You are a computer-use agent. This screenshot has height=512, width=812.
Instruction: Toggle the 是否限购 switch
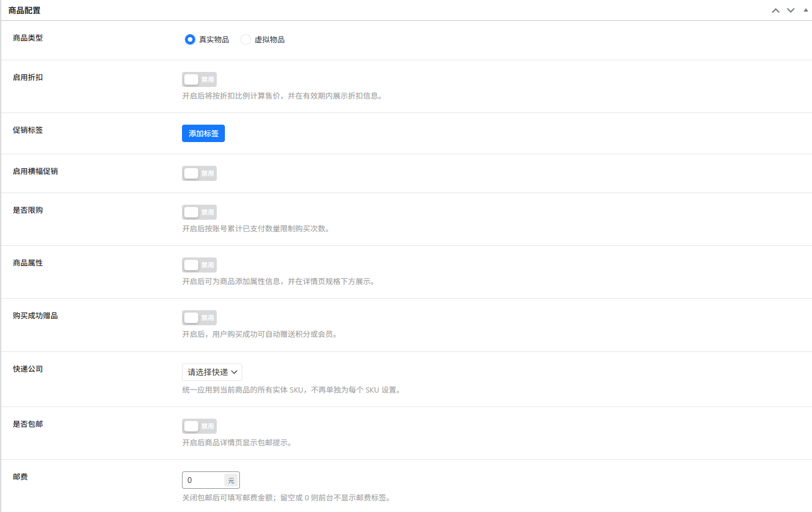(x=199, y=212)
